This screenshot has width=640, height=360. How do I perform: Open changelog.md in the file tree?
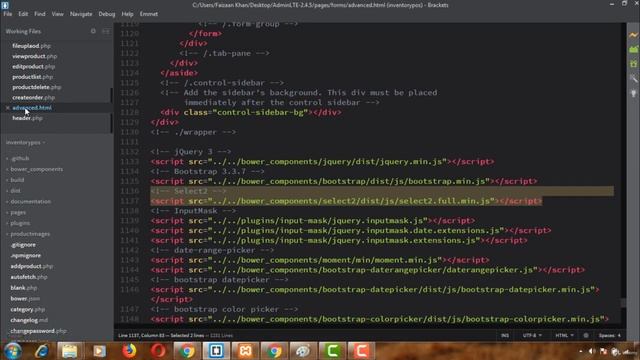click(x=29, y=320)
